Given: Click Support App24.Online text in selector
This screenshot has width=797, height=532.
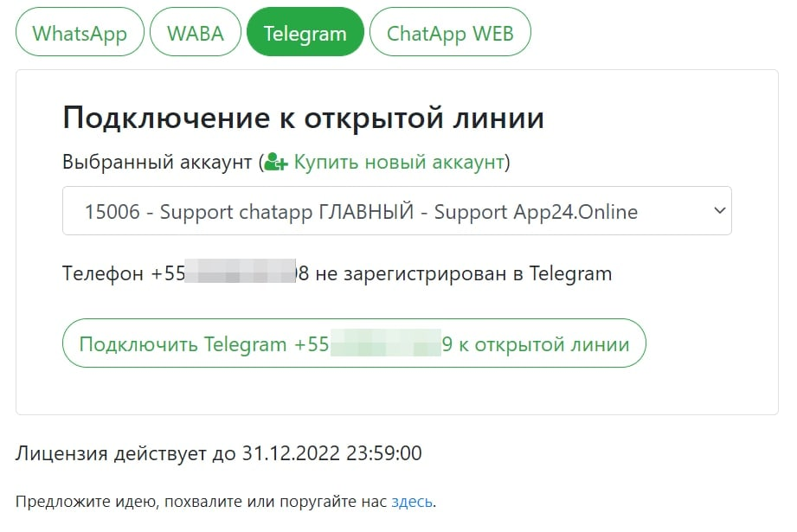Looking at the screenshot, I should click(536, 212).
